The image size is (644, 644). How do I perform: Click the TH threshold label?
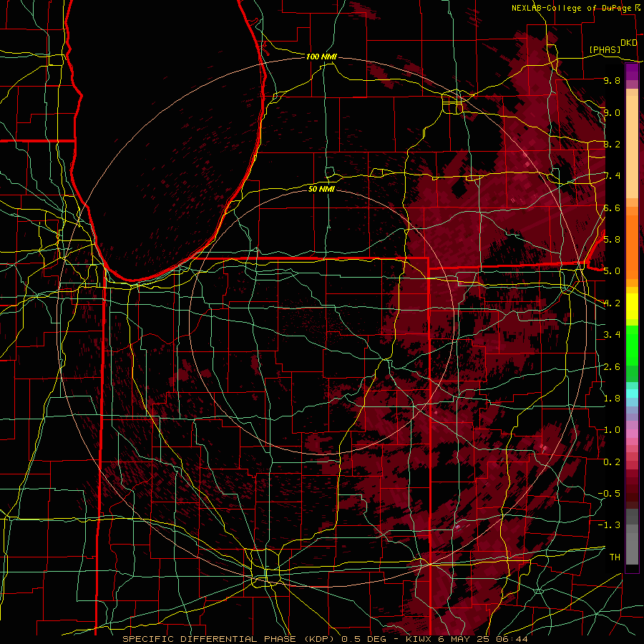[x=615, y=557]
